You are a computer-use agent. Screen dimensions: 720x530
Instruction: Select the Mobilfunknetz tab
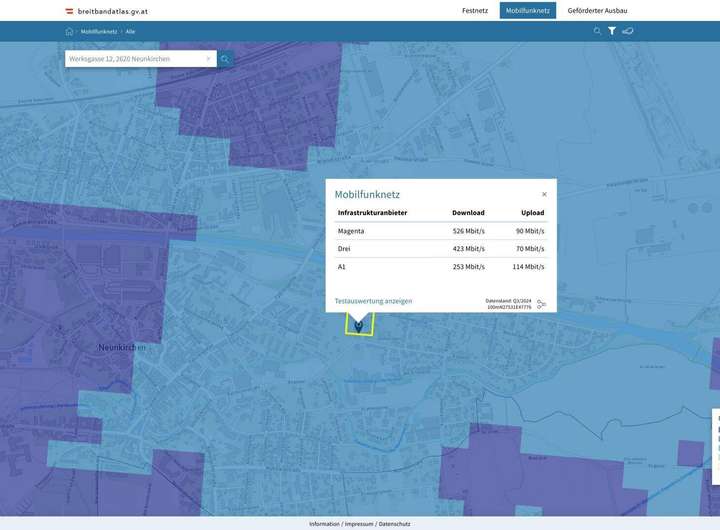pos(527,10)
